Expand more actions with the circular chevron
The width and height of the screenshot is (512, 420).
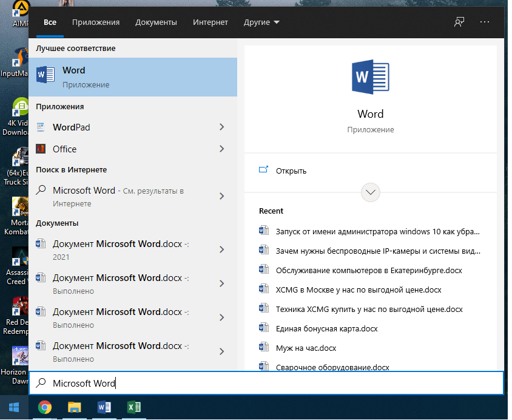click(370, 192)
